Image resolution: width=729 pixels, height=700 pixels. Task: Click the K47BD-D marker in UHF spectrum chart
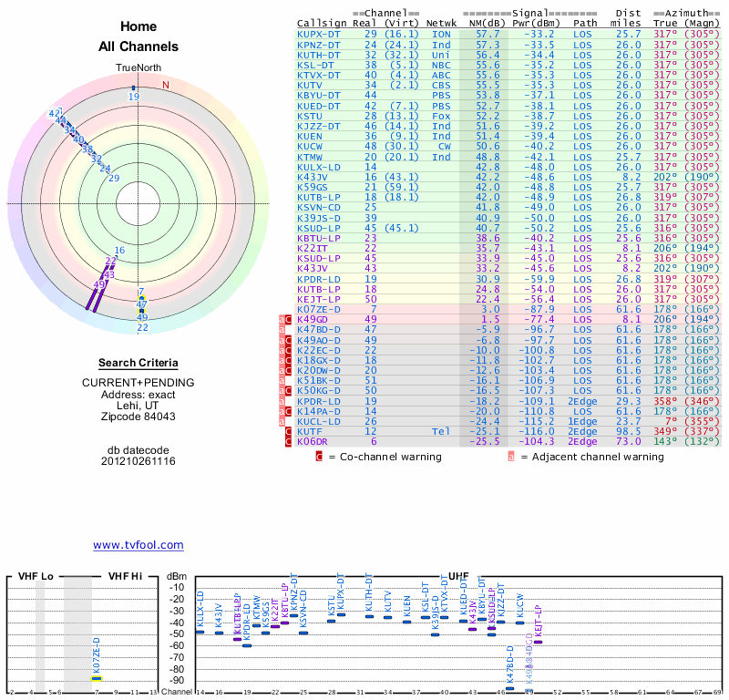coord(510,688)
